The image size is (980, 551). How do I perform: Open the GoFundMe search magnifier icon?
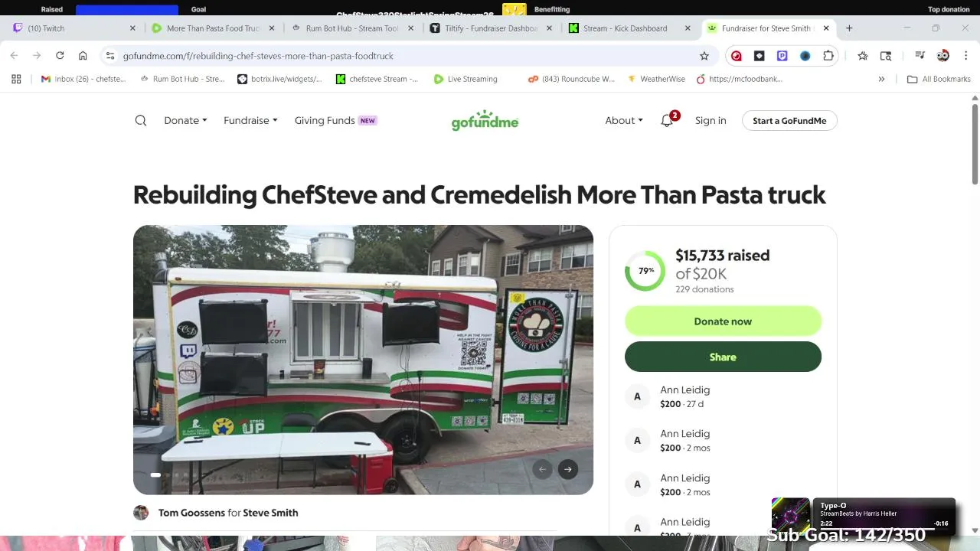tap(141, 120)
